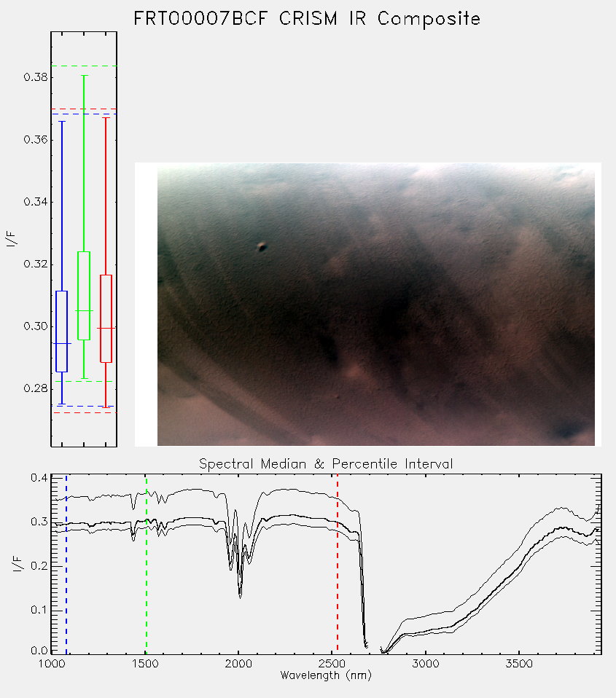Click the green median line inside box
Viewport: 616px width, 698px height.
pyautogui.click(x=84, y=310)
